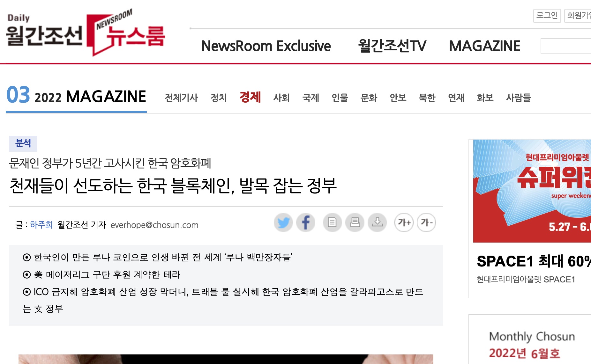This screenshot has width=591, height=364.
Task: Select the 사람들 category tab
Action: 518,98
